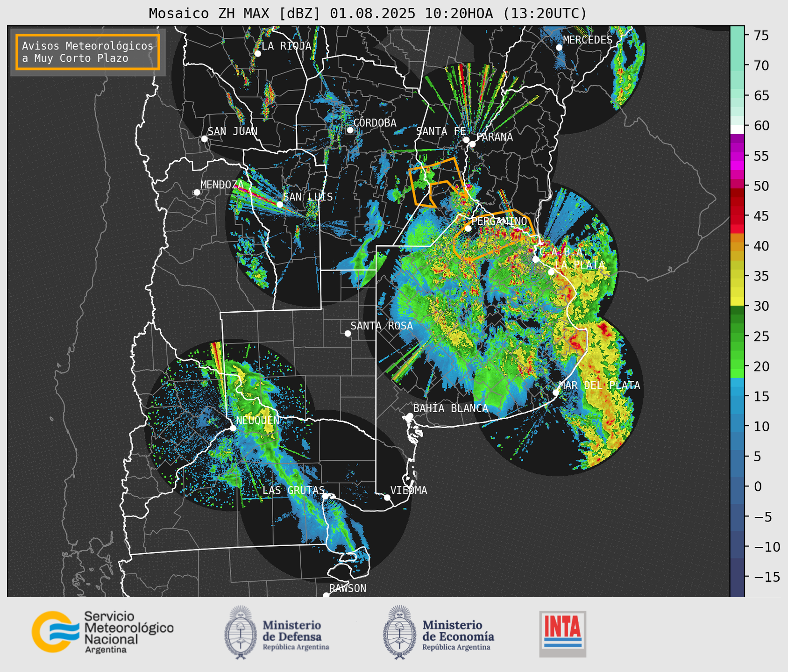Select the VIEDMA city label
This screenshot has width=788, height=672.
coord(409,490)
